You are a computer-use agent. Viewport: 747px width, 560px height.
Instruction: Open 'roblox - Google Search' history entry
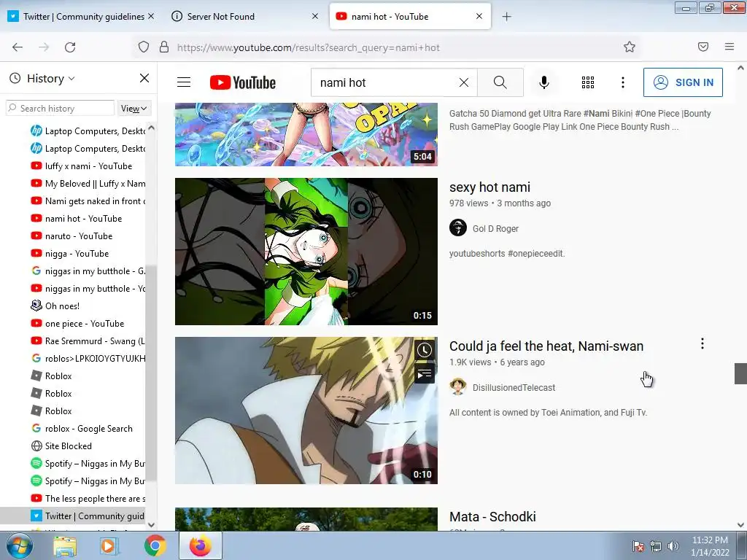[88, 429]
